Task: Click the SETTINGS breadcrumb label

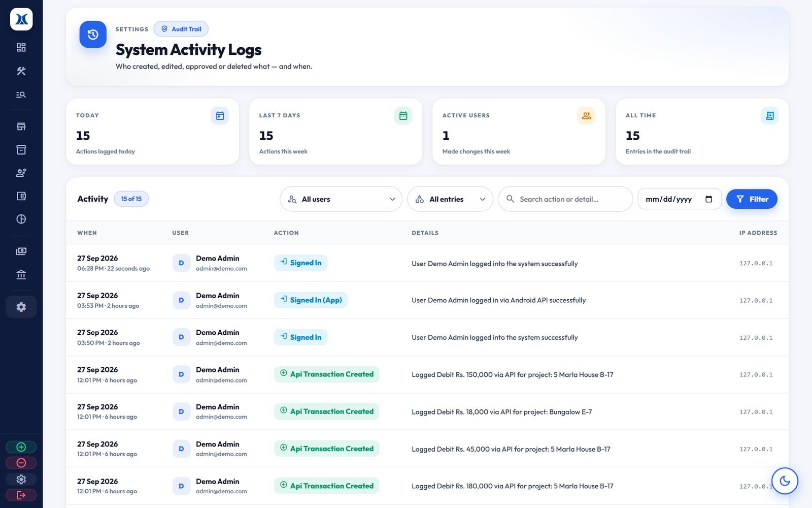Action: (x=132, y=29)
